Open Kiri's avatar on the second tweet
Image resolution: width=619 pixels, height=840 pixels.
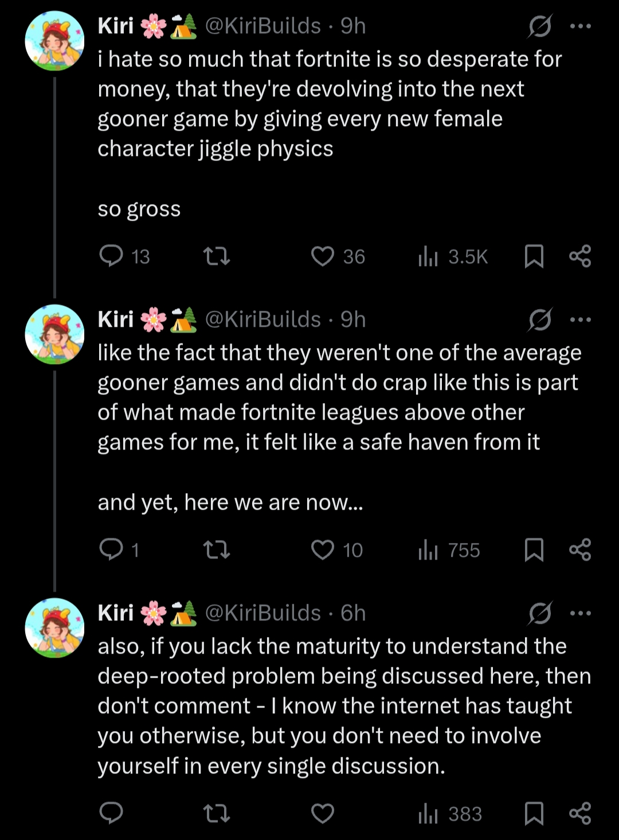coord(54,334)
